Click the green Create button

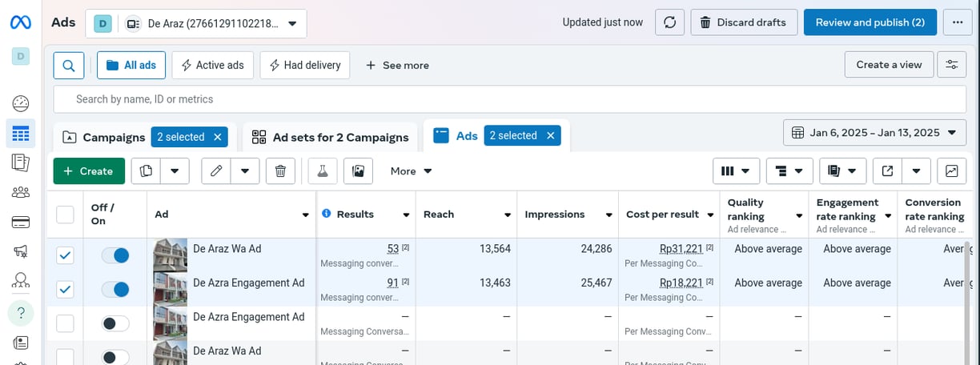(x=89, y=170)
